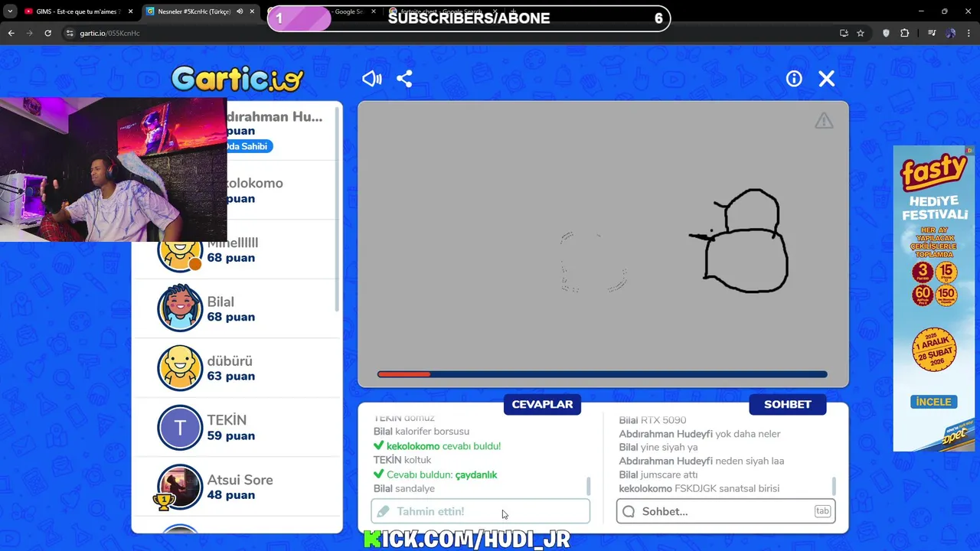Viewport: 980px width, 551px height.
Task: Reload the gartic.io page
Action: pos(47,33)
